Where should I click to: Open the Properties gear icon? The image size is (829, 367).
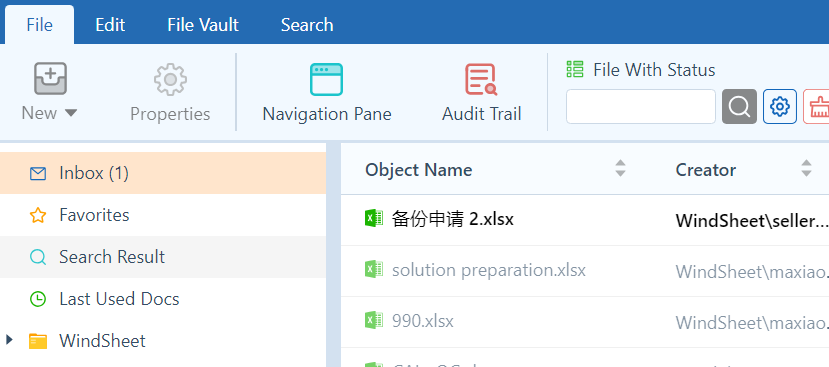[170, 79]
